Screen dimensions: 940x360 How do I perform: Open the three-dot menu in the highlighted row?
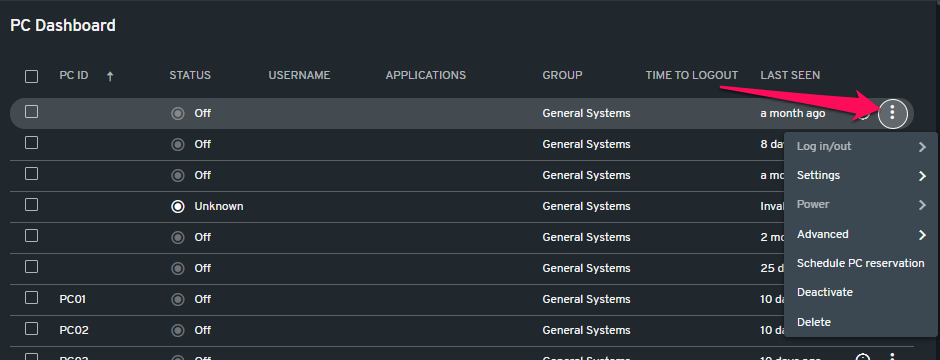[x=893, y=113]
